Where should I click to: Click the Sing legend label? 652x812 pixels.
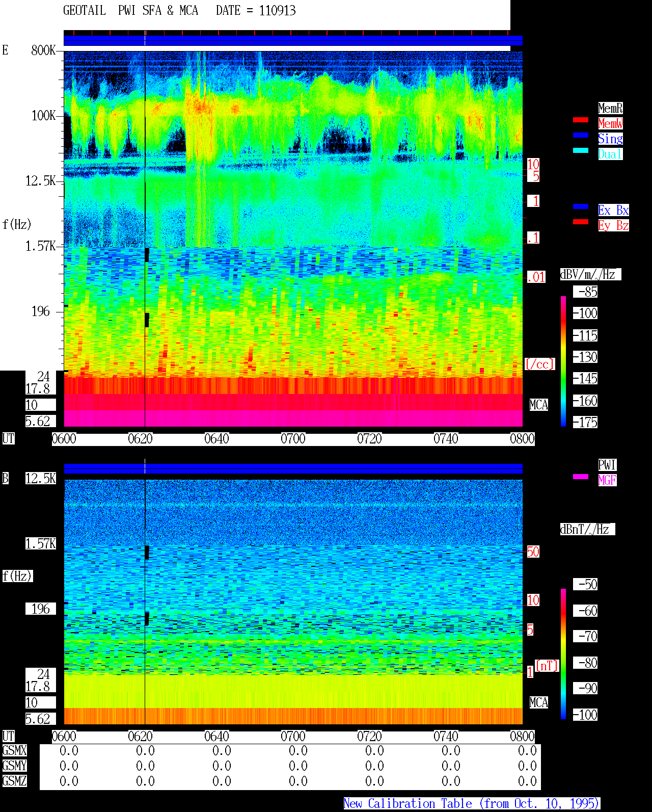pyautogui.click(x=610, y=139)
